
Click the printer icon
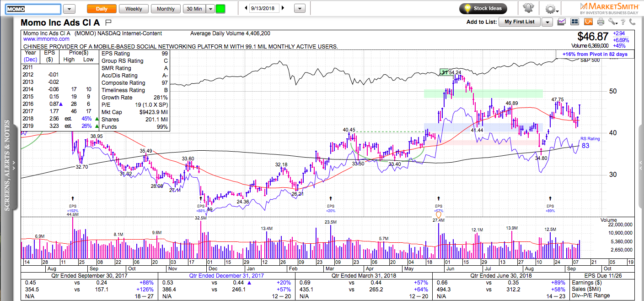[x=601, y=22]
